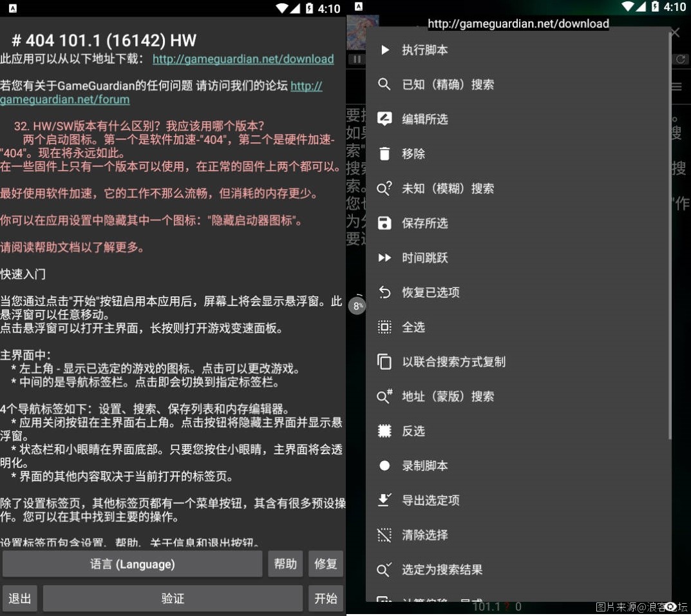Click the trash icon beside 移除
The height and width of the screenshot is (616, 691).
pos(384,153)
